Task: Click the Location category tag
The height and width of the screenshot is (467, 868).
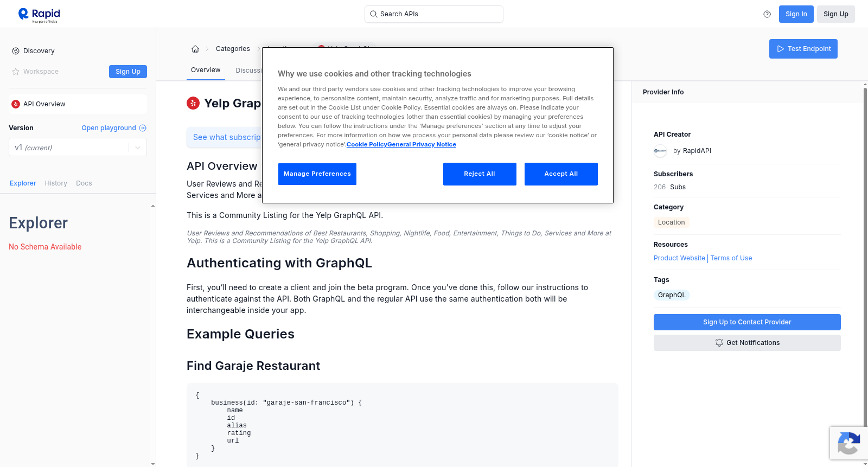Action: tap(672, 222)
